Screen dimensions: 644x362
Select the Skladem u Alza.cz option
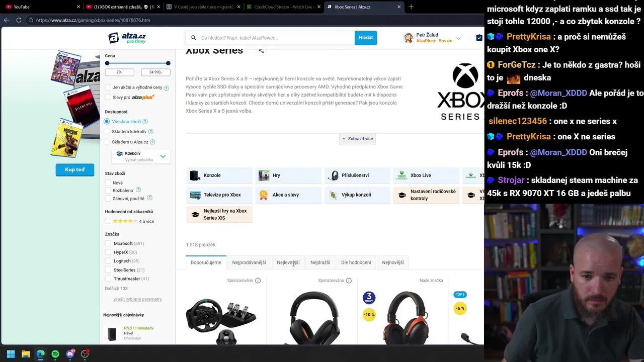pyautogui.click(x=107, y=142)
